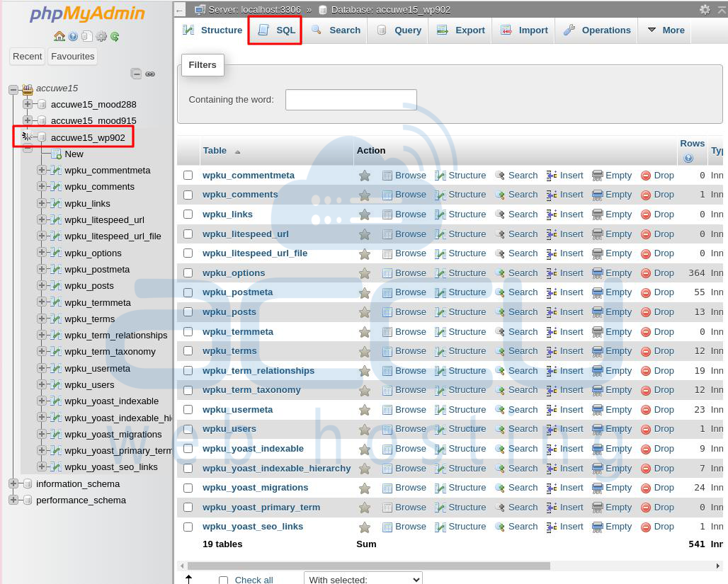Open the navigation panel settings gear icon
728x584 pixels.
tap(101, 36)
